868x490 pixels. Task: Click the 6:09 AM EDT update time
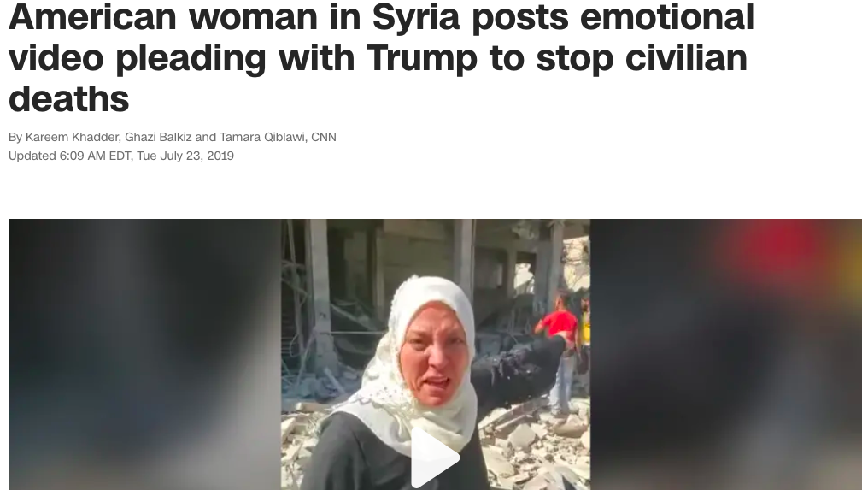pyautogui.click(x=95, y=156)
